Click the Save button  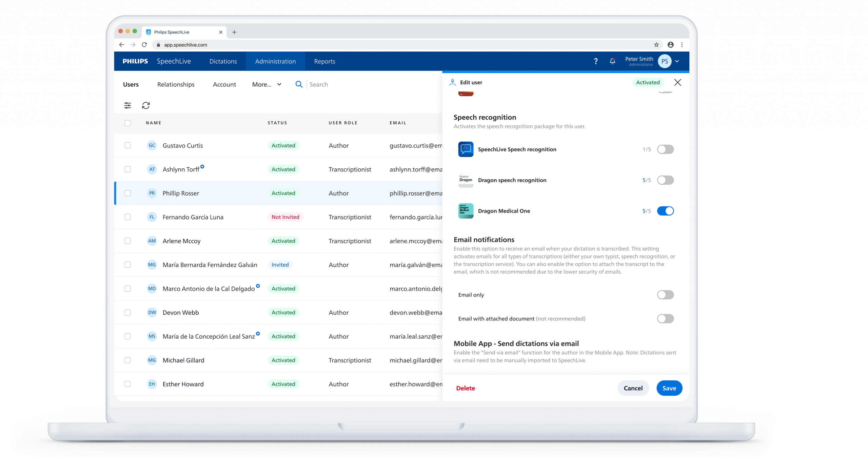[x=669, y=388]
